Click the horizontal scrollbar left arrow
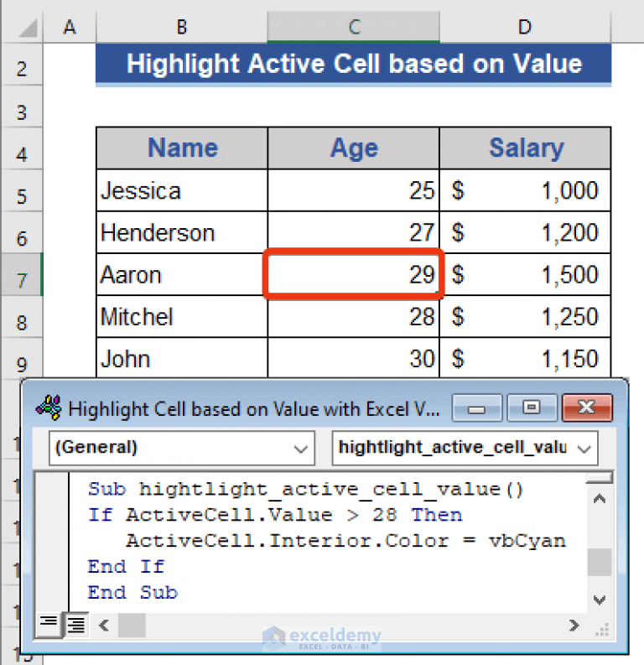 pyautogui.click(x=104, y=625)
